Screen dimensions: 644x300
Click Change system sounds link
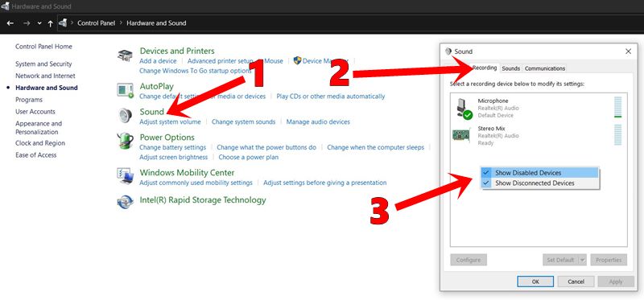pos(244,122)
